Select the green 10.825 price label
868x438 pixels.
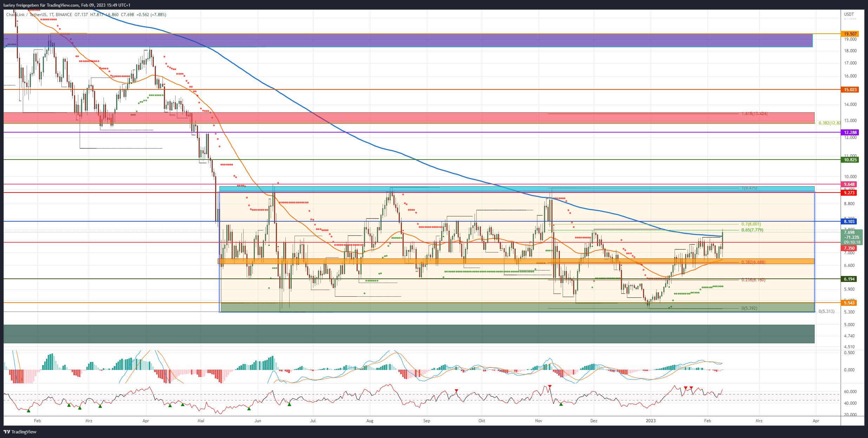pos(850,160)
